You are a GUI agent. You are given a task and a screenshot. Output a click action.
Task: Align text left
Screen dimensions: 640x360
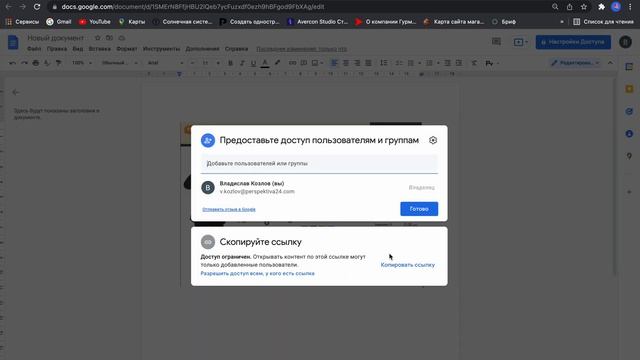334,63
